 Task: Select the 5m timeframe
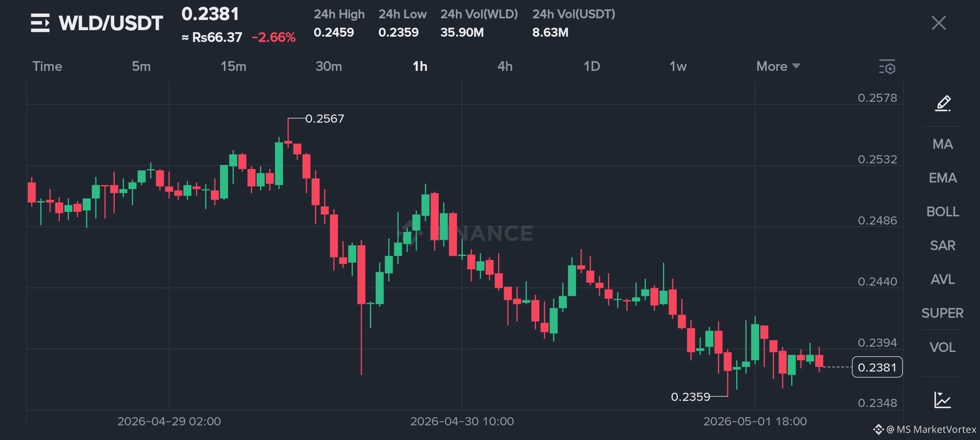[x=141, y=66]
